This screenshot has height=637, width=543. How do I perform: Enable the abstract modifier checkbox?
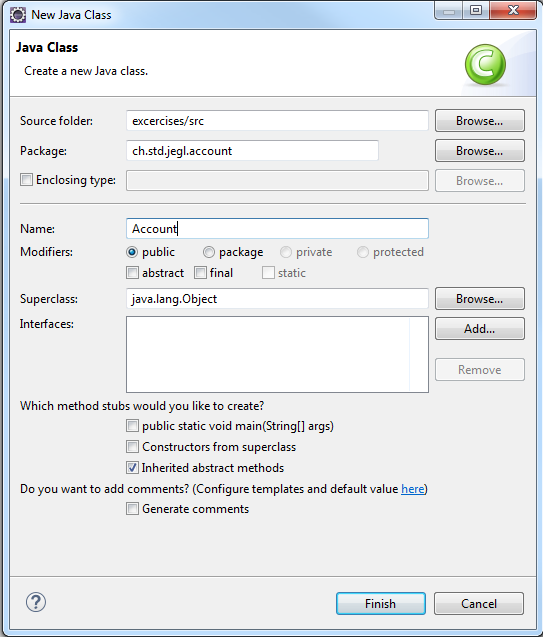(132, 273)
